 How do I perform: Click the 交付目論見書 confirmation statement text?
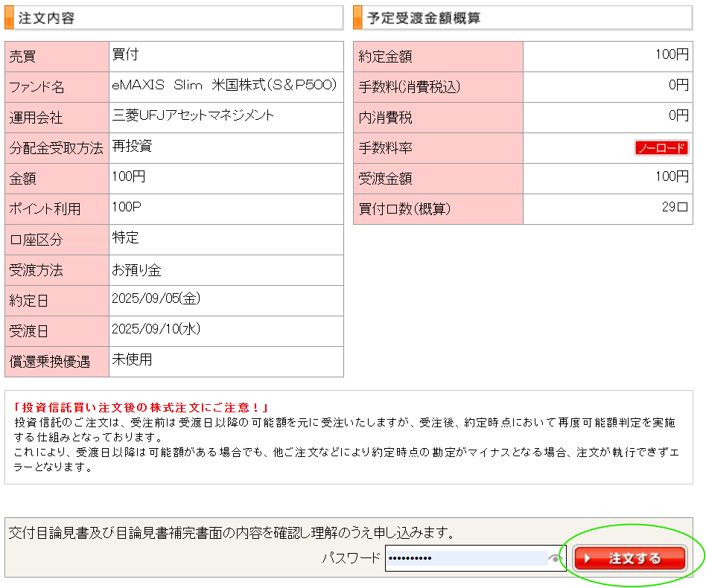232,533
